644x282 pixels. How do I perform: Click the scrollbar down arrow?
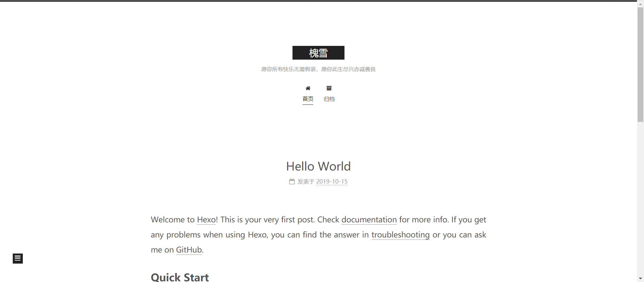[x=640, y=278]
